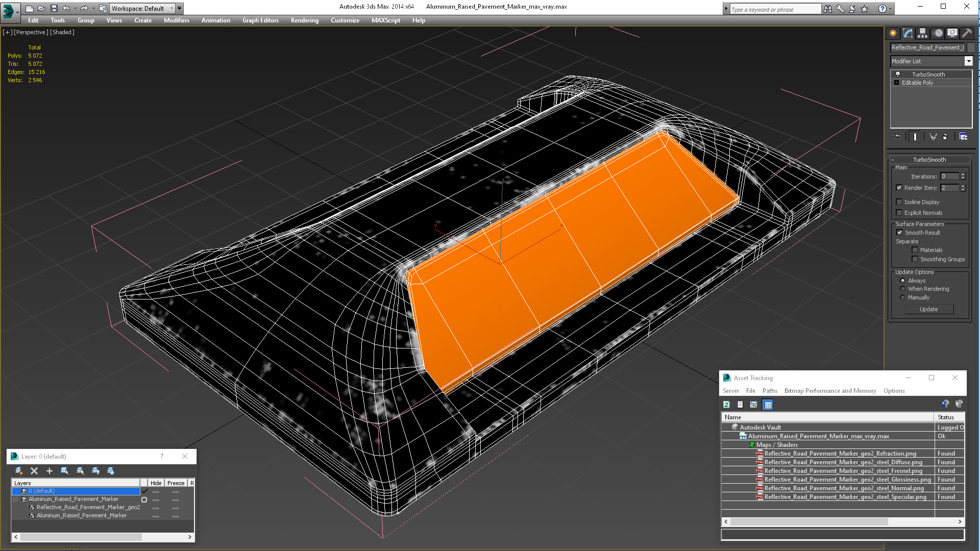This screenshot has width=980, height=551.
Task: Click Create New Layer plus icon
Action: (x=50, y=471)
